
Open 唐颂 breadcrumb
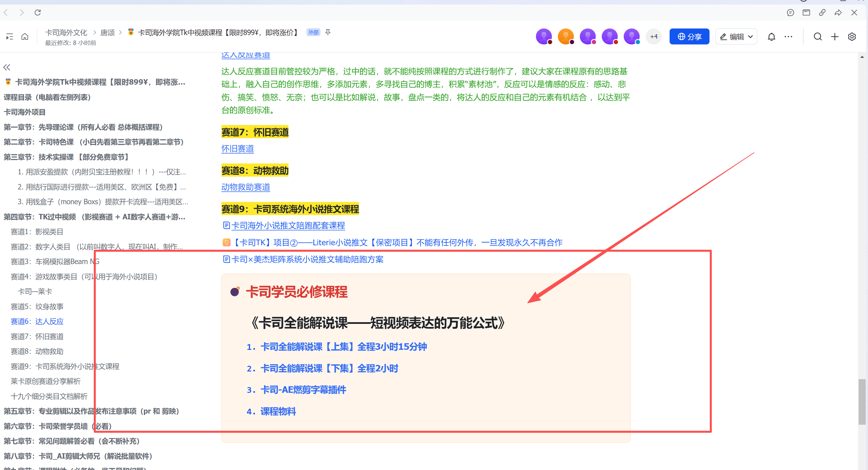click(107, 32)
